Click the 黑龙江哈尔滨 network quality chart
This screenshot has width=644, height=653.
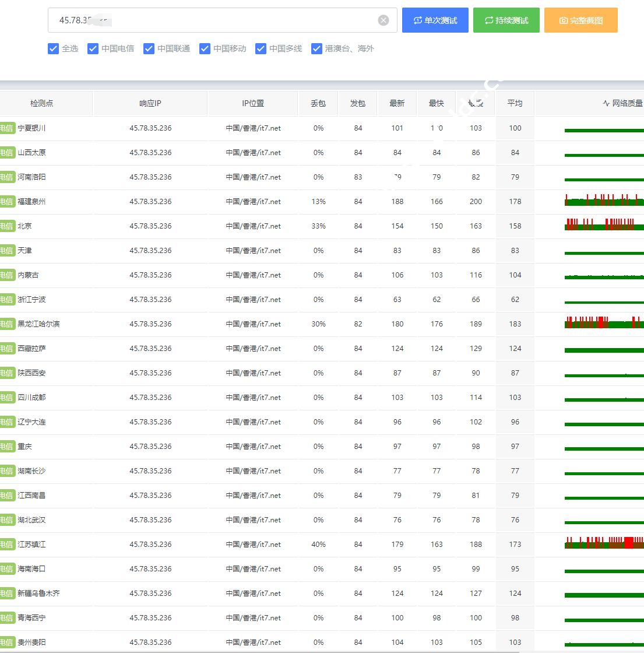click(604, 323)
